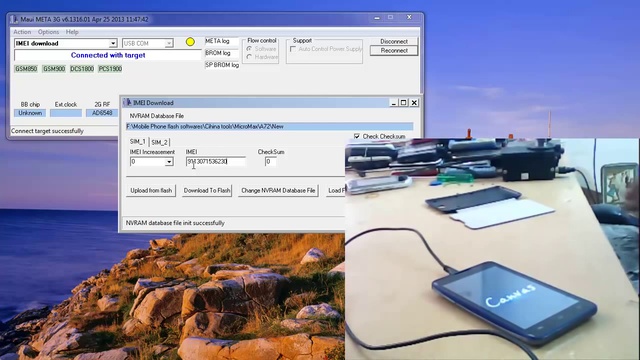640x360 pixels.
Task: Click the Connected with target status text
Action: coord(108,55)
